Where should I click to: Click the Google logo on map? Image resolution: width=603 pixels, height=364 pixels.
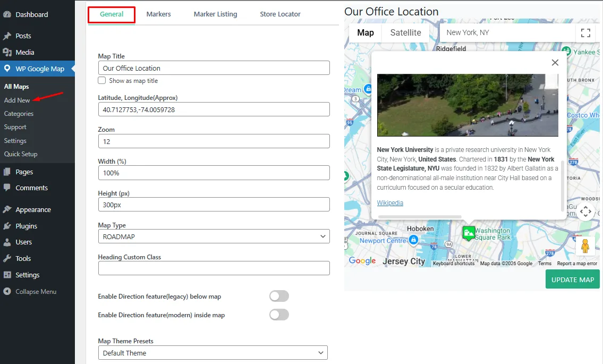[x=362, y=261]
